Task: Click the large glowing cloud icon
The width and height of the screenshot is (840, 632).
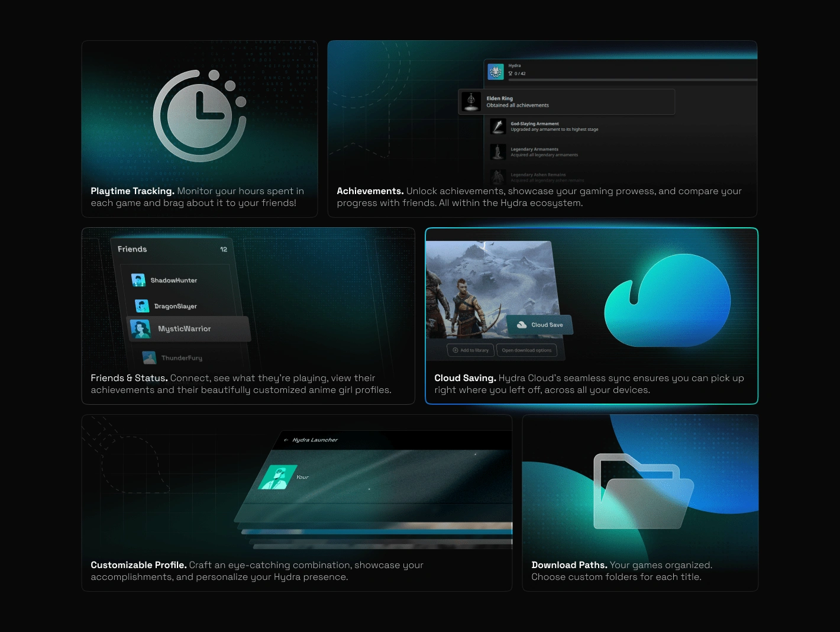Action: [667, 300]
